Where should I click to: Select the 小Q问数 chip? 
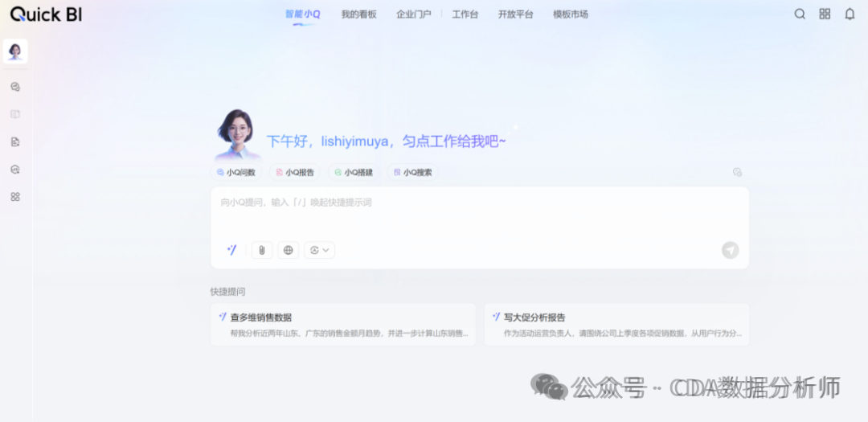235,172
